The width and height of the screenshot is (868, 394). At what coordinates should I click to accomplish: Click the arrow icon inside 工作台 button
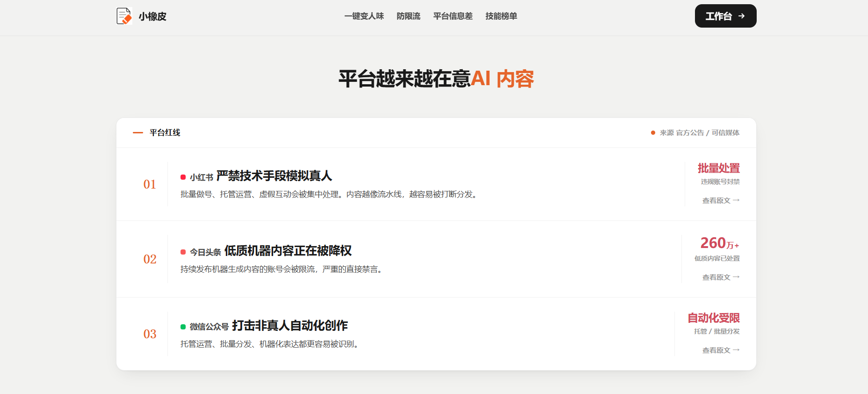pos(741,16)
